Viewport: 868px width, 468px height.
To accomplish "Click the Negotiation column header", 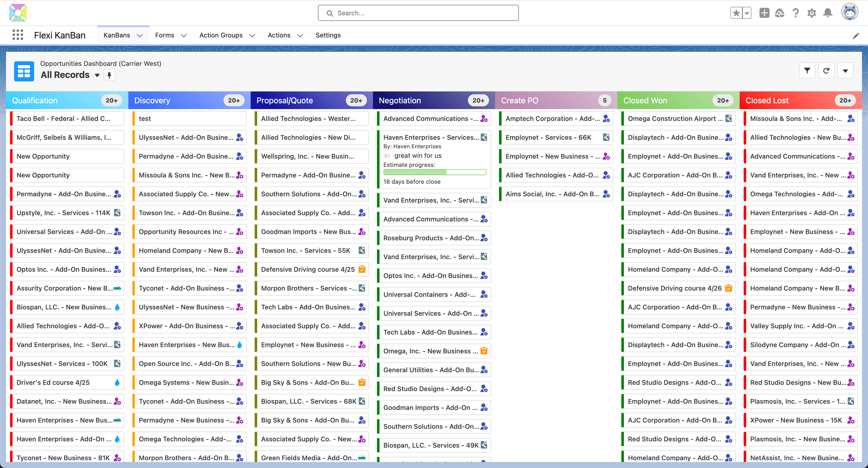I will pyautogui.click(x=434, y=101).
